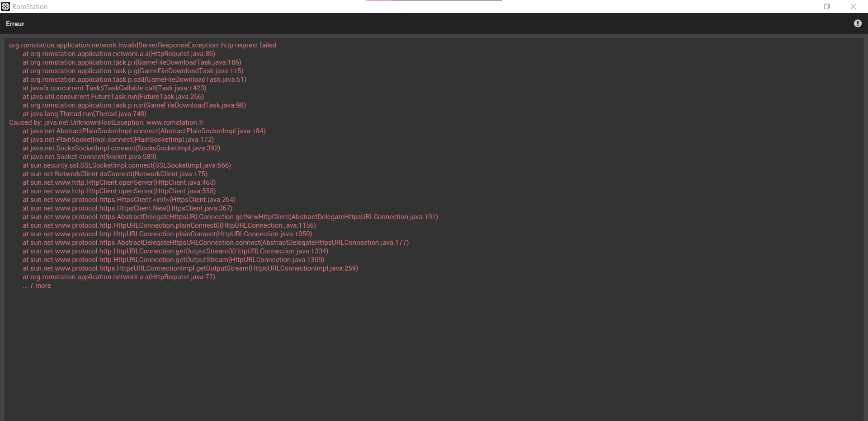Click the GameFileDownloadTask.java:186 stack line
Image resolution: width=868 pixels, height=421 pixels.
(x=132, y=62)
